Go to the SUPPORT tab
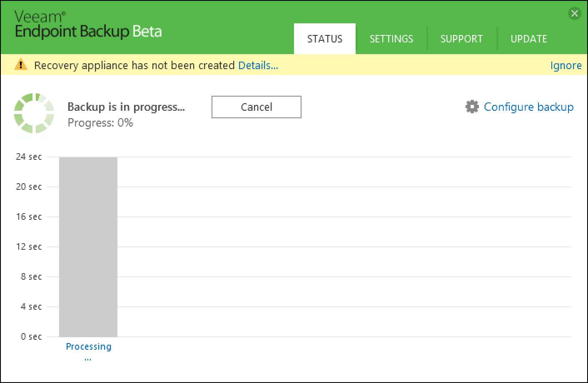588x383 pixels. (x=462, y=39)
